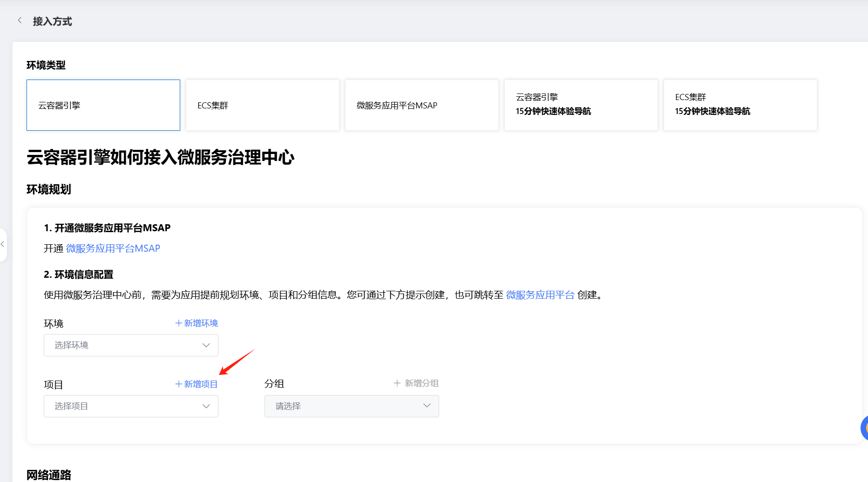Viewport: 868px width, 482px height.
Task: Click the 新增项目 text link
Action: pos(201,384)
